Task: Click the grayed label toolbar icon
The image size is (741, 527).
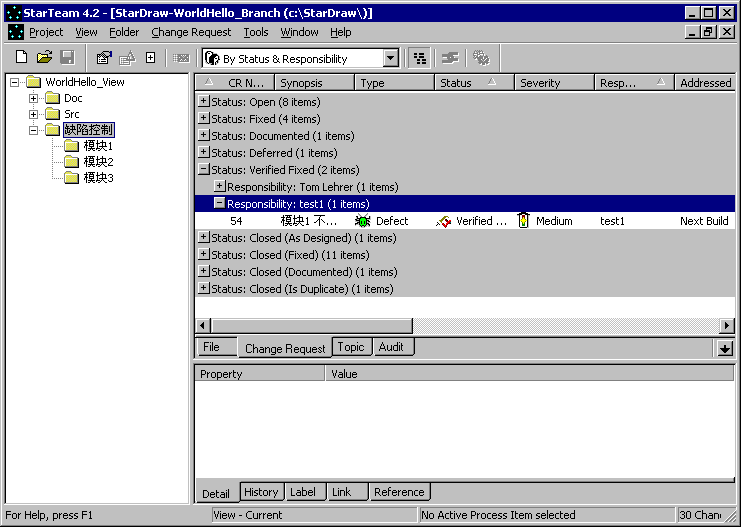Action: tap(181, 58)
